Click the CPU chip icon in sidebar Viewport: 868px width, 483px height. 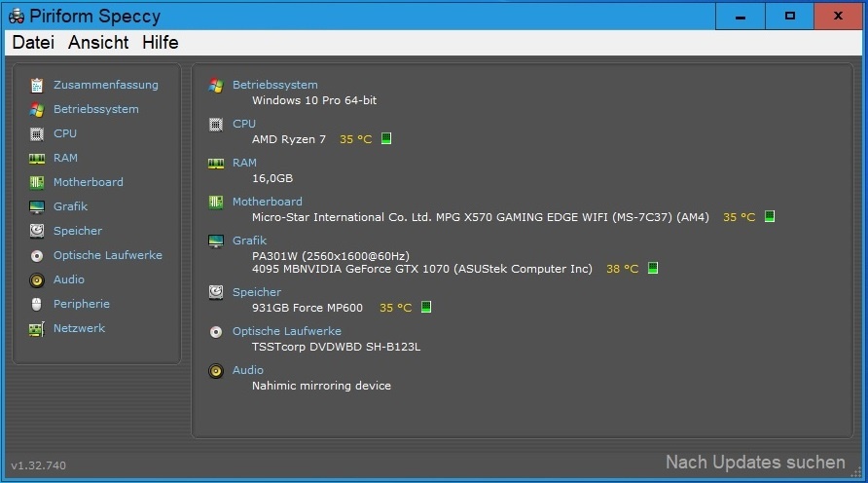tap(37, 134)
